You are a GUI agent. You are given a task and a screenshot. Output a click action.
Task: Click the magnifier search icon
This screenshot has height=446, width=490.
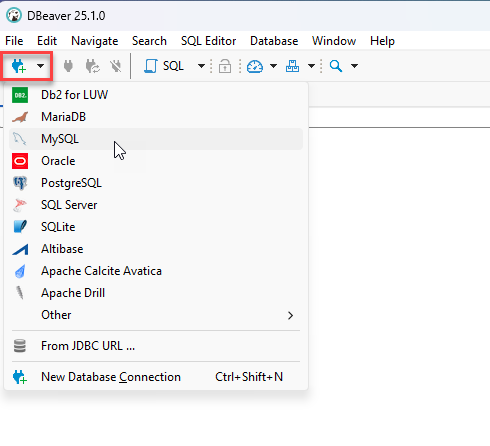point(336,66)
